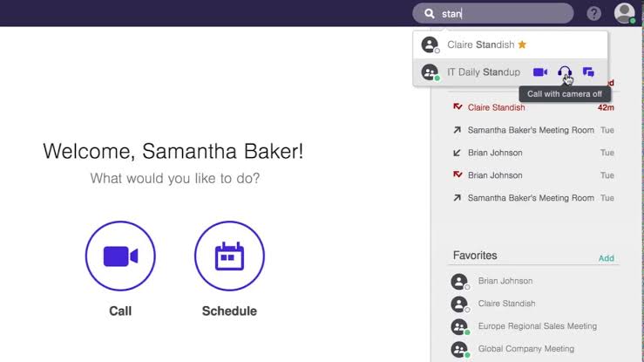Click the large Call video camera button
The width and height of the screenshot is (644, 362).
120,256
